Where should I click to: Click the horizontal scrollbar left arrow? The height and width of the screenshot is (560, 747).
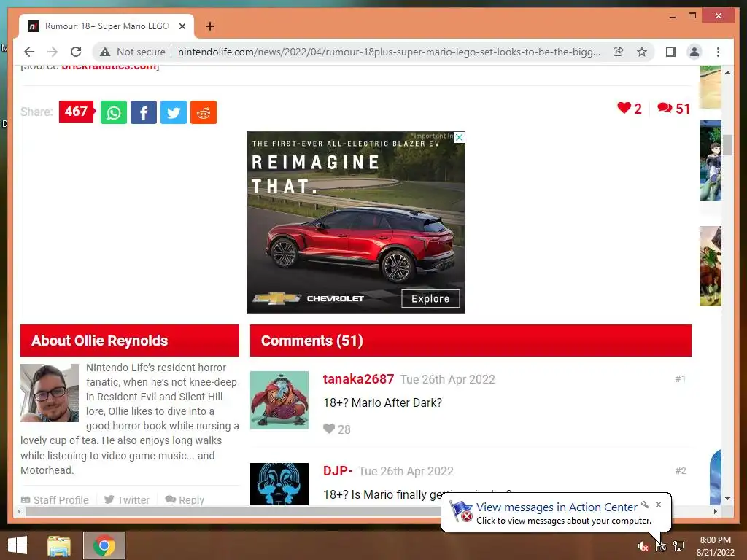[x=19, y=511]
